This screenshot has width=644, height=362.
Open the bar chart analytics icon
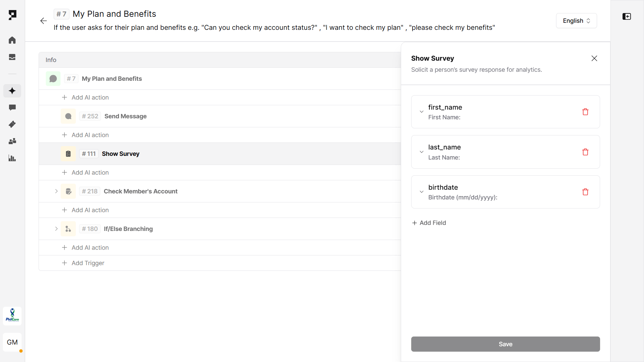tap(12, 158)
